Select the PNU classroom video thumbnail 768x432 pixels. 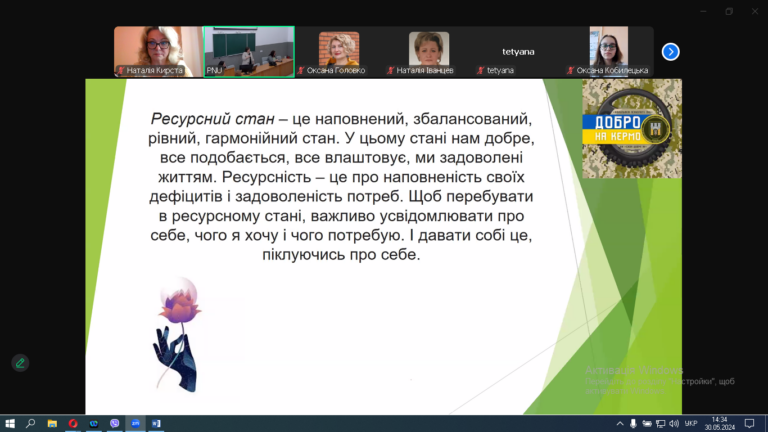pos(249,51)
